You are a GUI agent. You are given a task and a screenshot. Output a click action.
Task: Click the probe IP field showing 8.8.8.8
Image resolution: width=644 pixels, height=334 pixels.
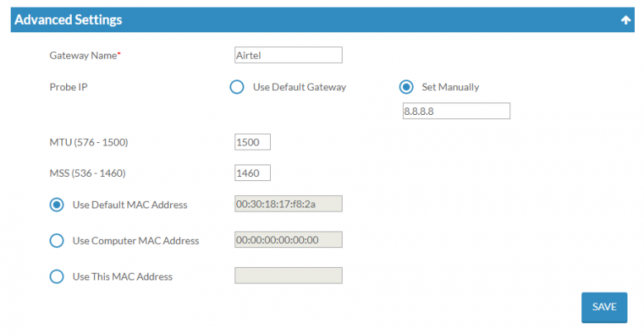tap(457, 111)
